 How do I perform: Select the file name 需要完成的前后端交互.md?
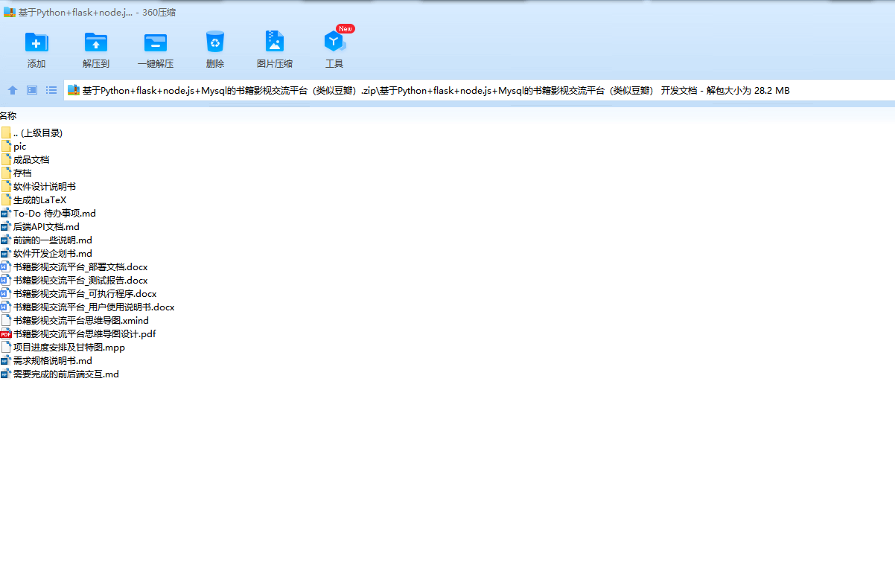[x=66, y=374]
